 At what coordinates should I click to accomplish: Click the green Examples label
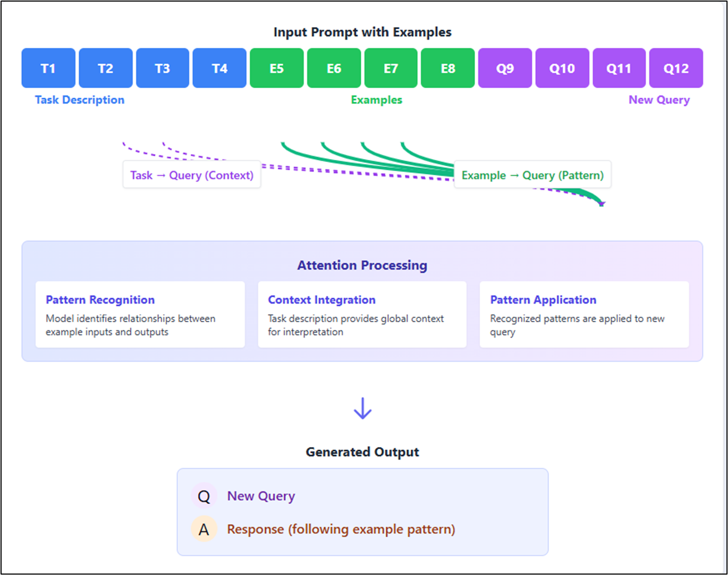[x=377, y=100]
